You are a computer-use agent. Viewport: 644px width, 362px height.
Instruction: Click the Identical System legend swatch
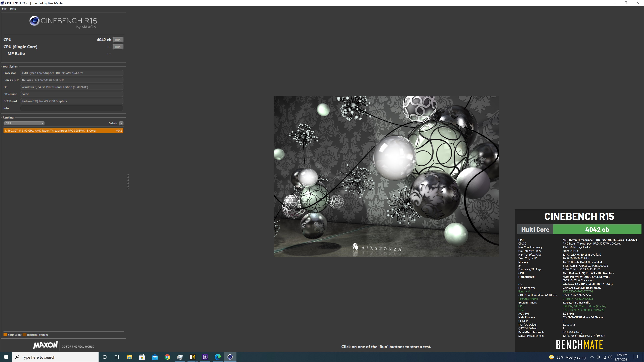click(x=24, y=335)
